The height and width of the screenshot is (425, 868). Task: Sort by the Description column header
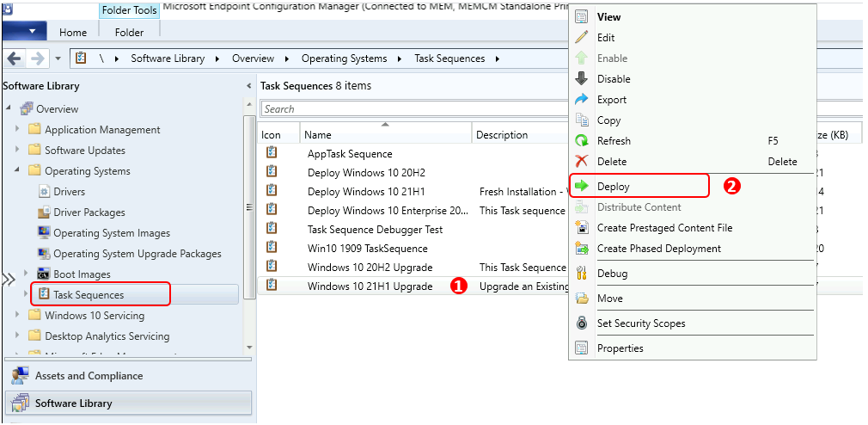pyautogui.click(x=520, y=135)
